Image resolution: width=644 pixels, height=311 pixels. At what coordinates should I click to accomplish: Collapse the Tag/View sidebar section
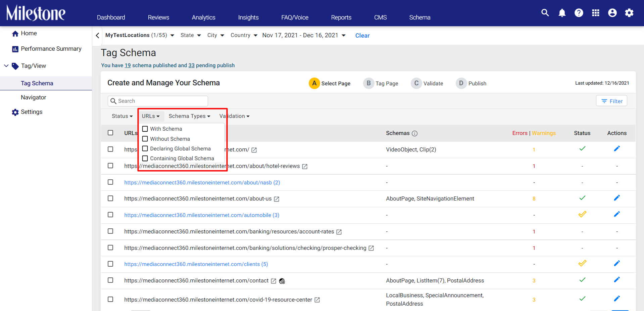point(6,66)
